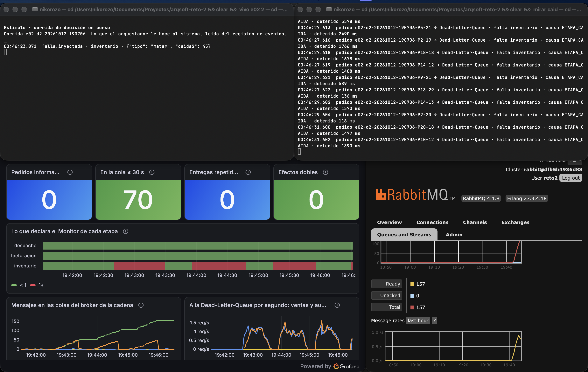Click the facturacion row in the Monitor timeline
The height and width of the screenshot is (372, 588).
198,256
